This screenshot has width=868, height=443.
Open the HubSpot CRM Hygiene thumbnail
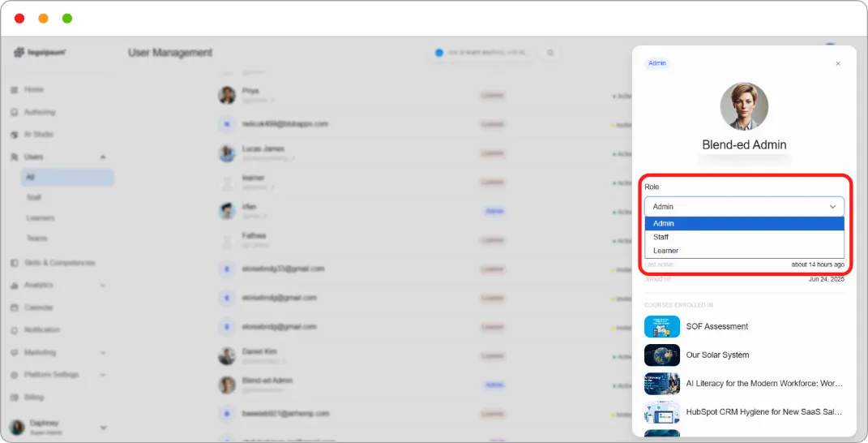tap(662, 412)
